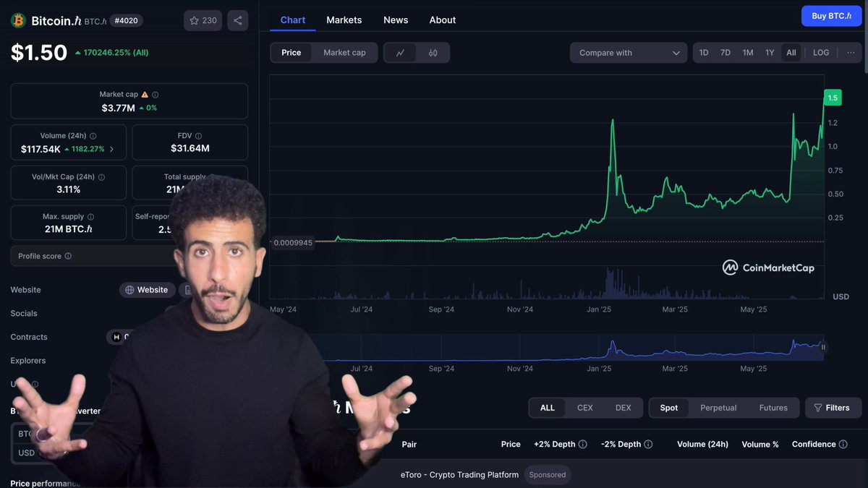Show Vol/Mkt Cap (24h) info icon

(101, 177)
